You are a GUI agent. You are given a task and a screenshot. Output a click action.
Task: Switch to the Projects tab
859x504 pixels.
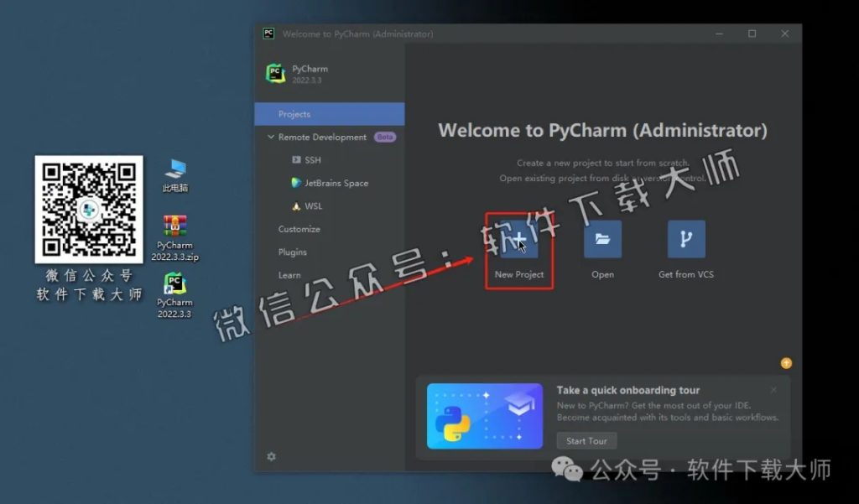click(293, 114)
